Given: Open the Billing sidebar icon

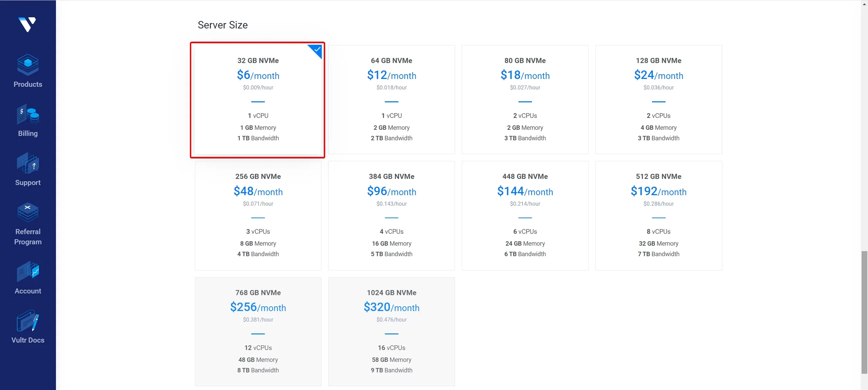Looking at the screenshot, I should point(28,114).
